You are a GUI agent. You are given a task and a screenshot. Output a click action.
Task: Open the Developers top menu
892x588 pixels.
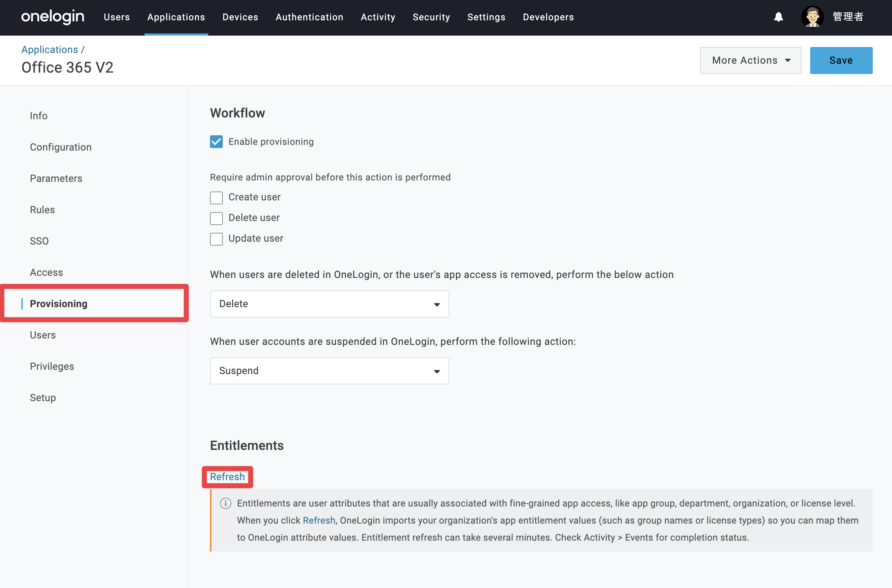coord(548,17)
